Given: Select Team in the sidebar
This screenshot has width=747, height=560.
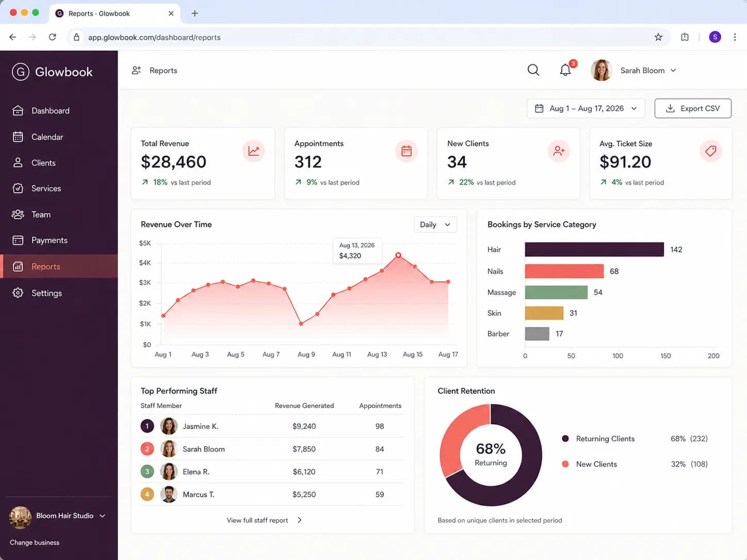Looking at the screenshot, I should click(59, 215).
